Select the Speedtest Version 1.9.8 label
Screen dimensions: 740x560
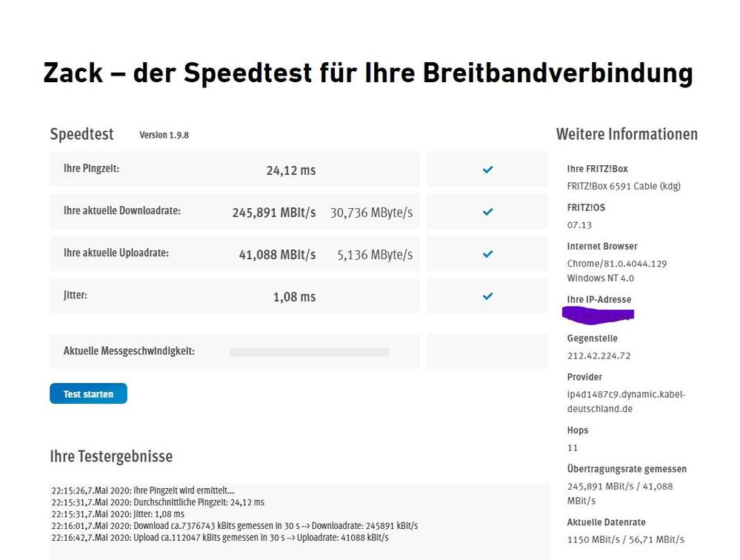(164, 135)
